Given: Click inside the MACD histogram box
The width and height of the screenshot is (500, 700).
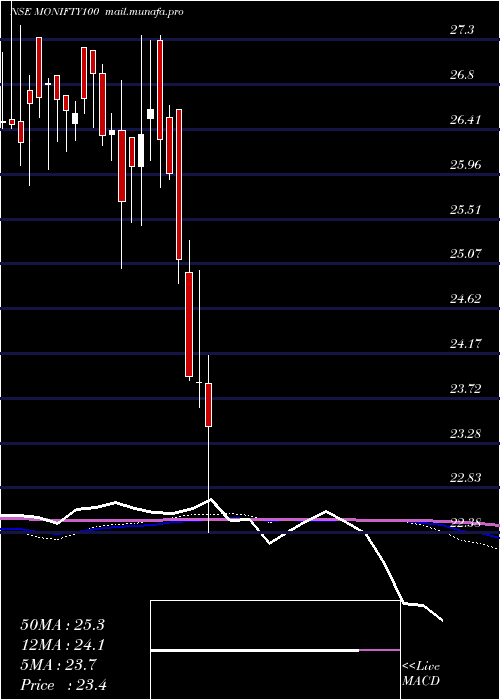Looking at the screenshot, I should [x=275, y=650].
